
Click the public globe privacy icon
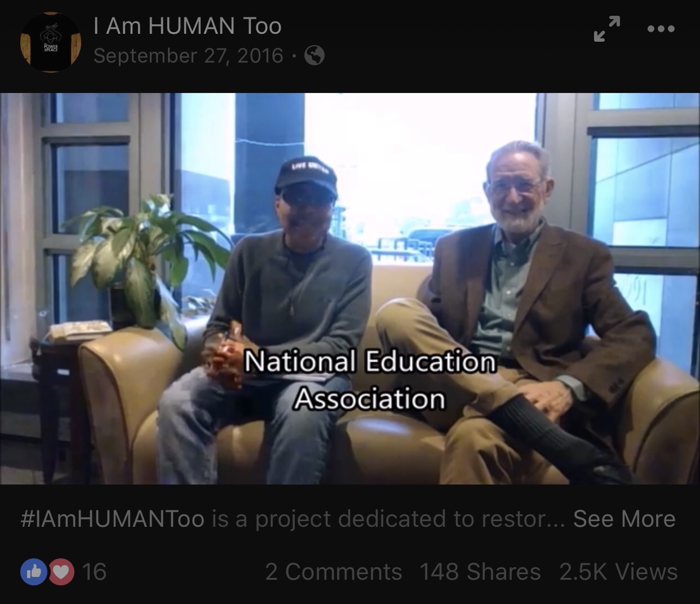pos(314,55)
